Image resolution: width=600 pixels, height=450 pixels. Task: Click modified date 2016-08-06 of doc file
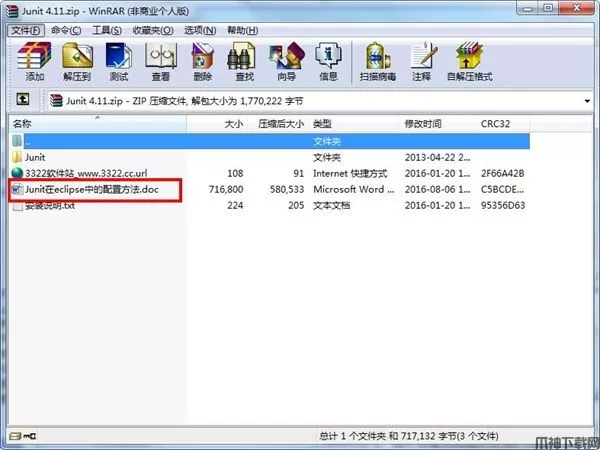click(437, 189)
